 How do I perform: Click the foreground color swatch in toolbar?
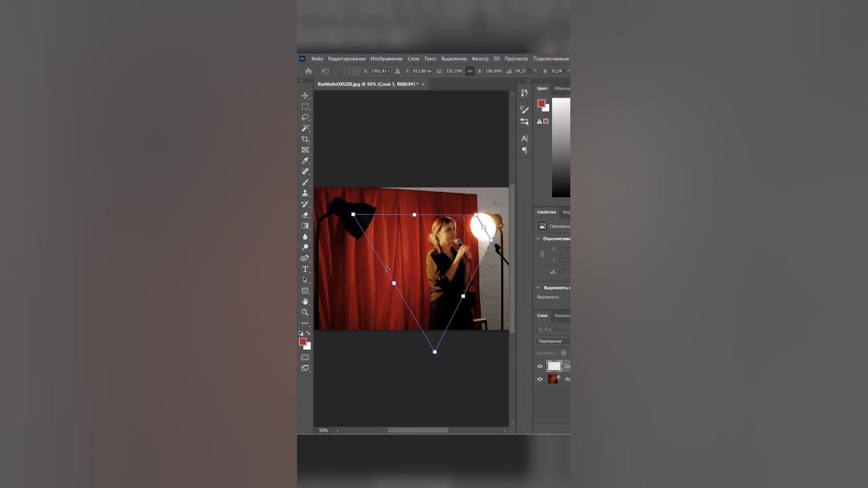[302, 342]
